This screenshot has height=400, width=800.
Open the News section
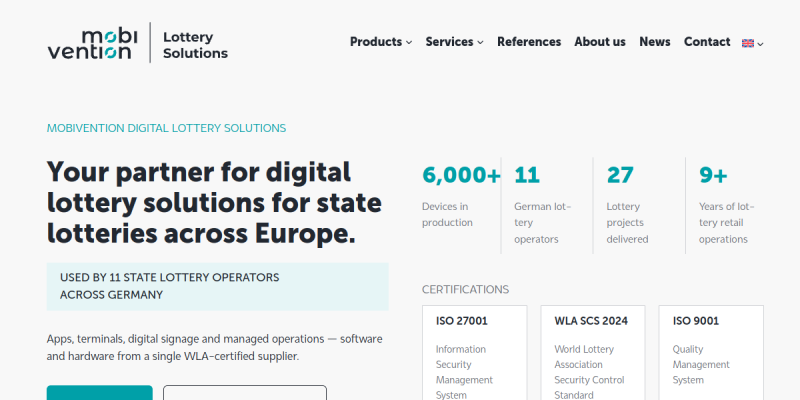point(655,42)
